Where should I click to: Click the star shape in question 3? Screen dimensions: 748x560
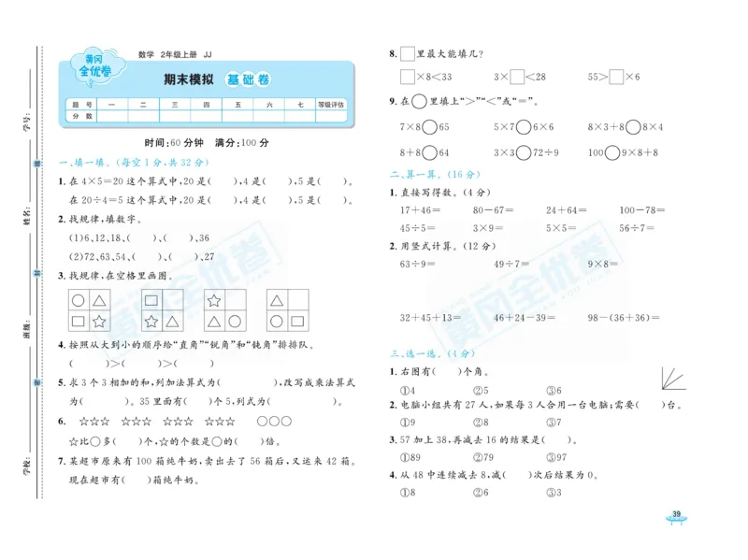pyautogui.click(x=98, y=322)
